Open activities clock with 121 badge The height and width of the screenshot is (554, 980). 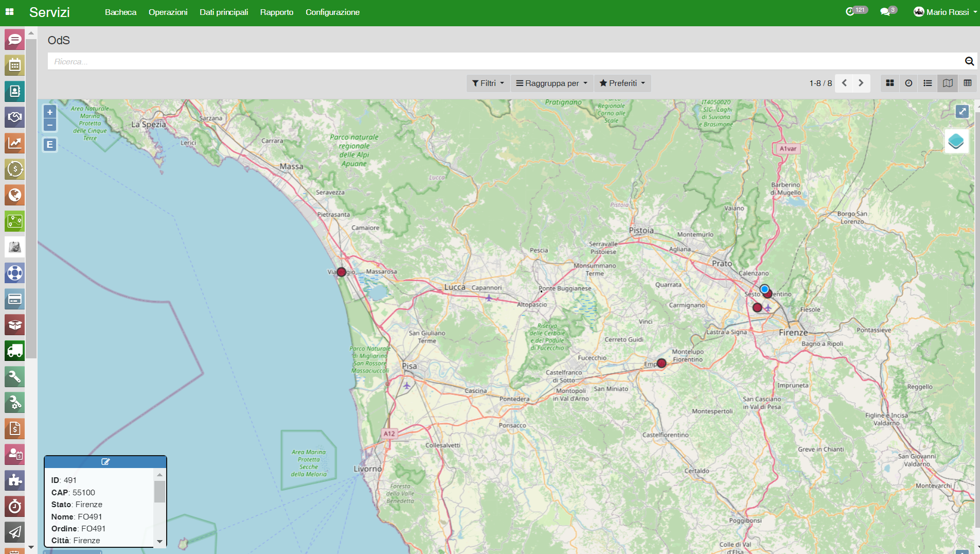(856, 11)
